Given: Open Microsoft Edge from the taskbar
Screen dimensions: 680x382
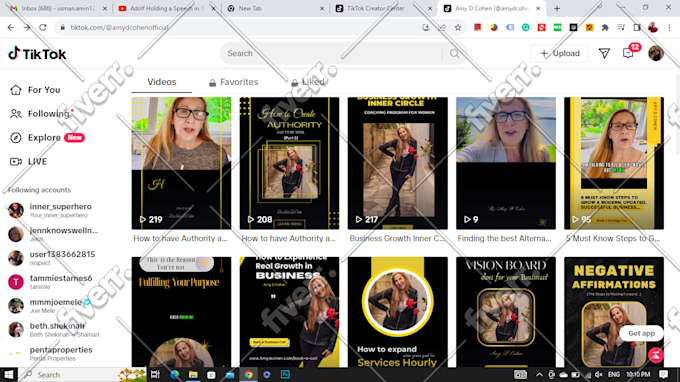Looking at the screenshot, I should click(x=175, y=374).
